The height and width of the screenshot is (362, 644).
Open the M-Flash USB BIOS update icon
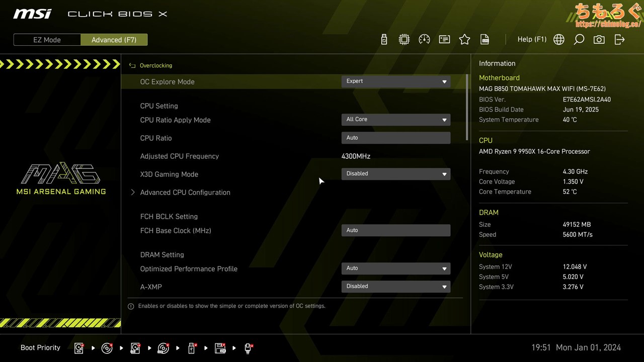pyautogui.click(x=384, y=40)
